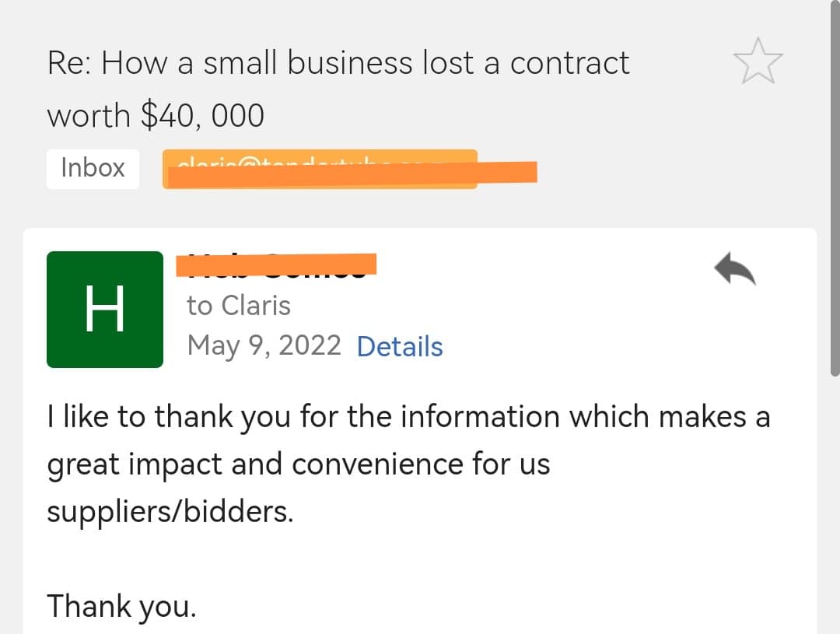Click the closing "Thank you." line

tap(121, 606)
